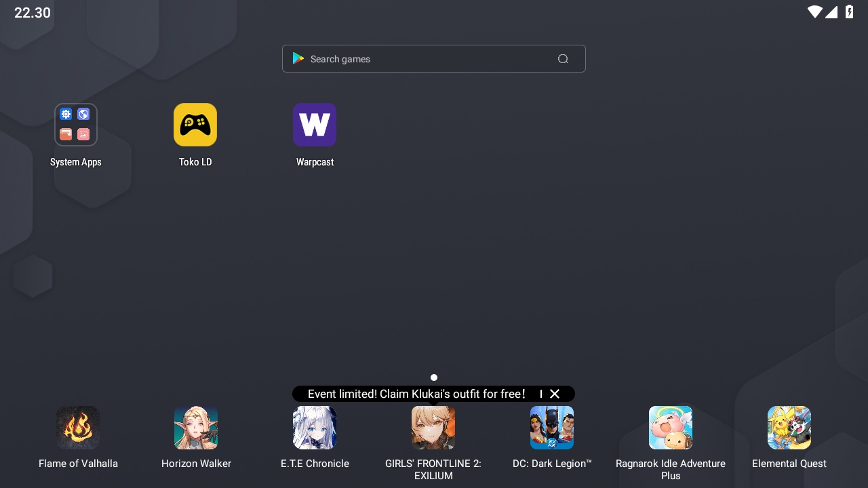Select the home page indicator dot
868x488 pixels.
point(434,378)
